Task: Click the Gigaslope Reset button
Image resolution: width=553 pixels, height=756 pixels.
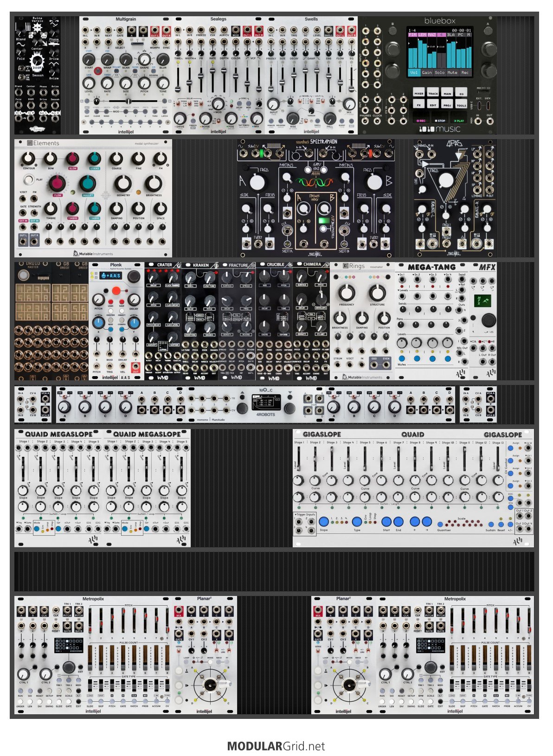Action: tap(501, 524)
